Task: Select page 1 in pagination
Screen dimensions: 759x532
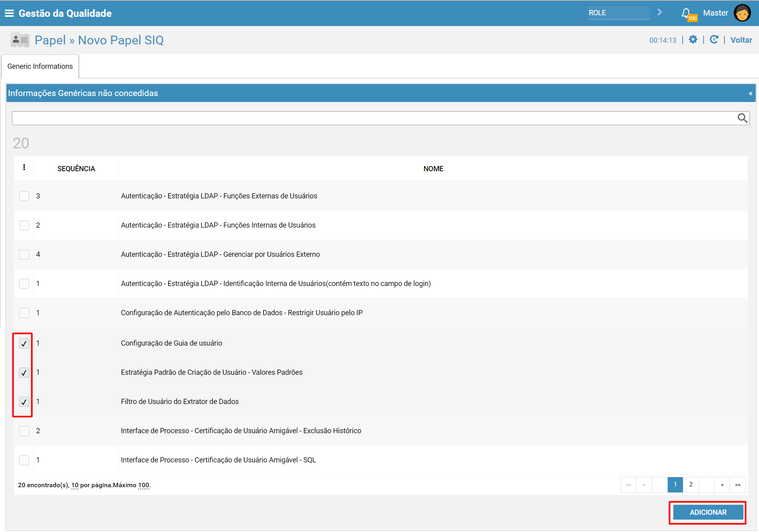Action: (675, 484)
